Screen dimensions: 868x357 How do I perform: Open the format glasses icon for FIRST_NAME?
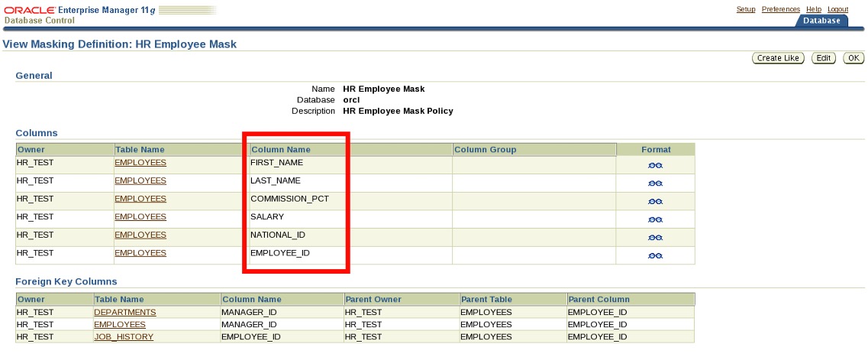click(x=656, y=165)
